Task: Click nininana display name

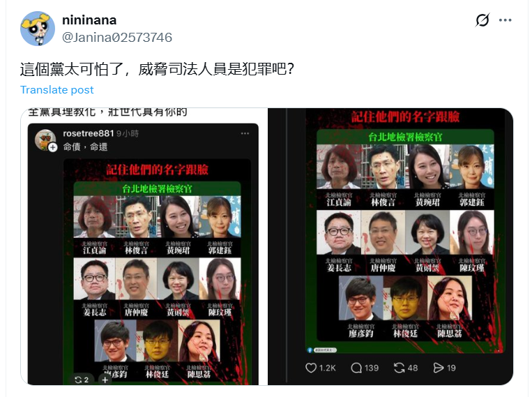Action: [x=89, y=20]
